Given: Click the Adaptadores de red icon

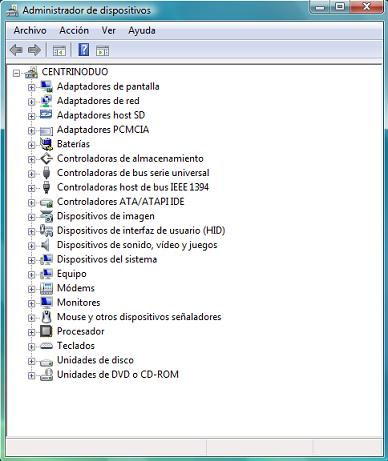Looking at the screenshot, I should point(46,101).
